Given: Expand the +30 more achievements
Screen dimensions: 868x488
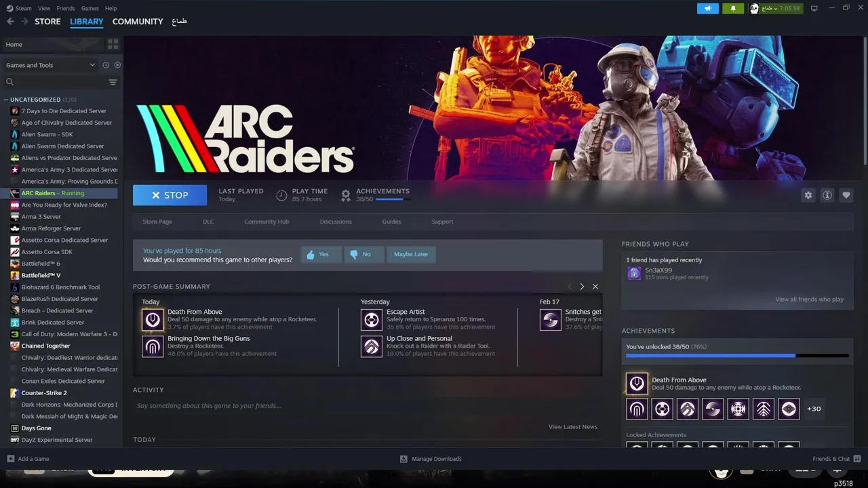Looking at the screenshot, I should click(814, 409).
